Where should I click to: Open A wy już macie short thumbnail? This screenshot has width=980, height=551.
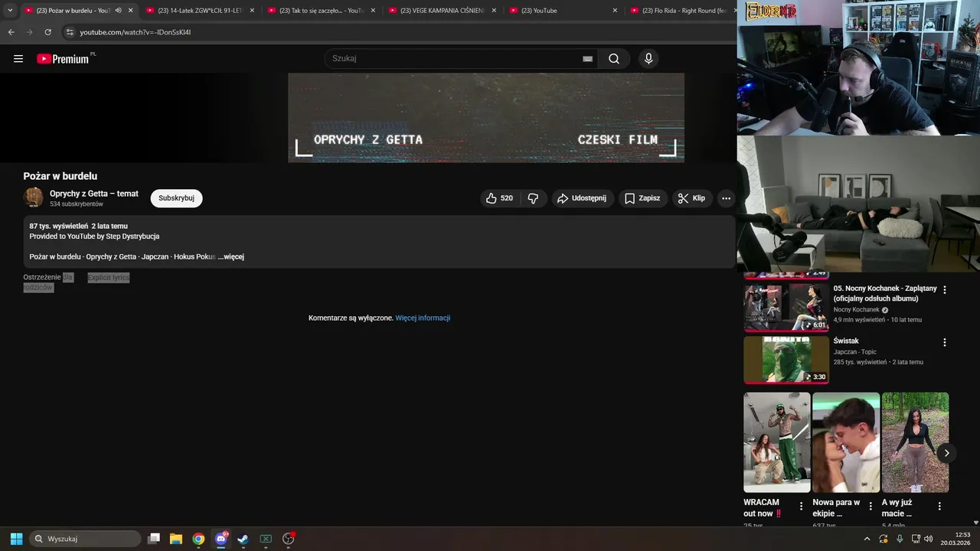point(915,442)
